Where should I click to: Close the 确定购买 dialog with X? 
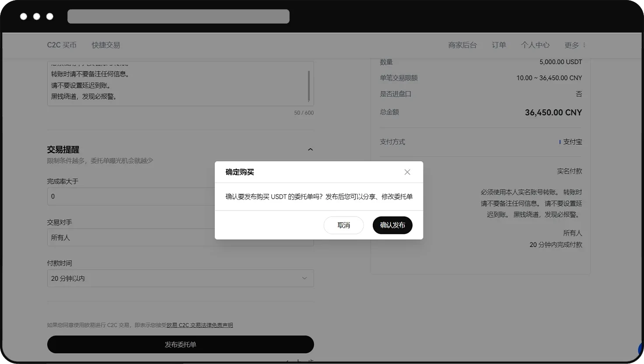point(407,172)
